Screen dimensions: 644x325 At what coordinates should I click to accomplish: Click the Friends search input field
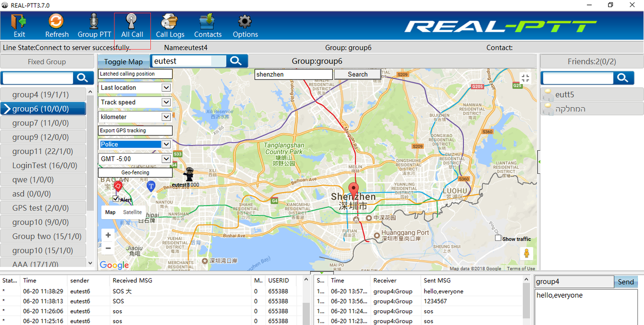point(578,78)
